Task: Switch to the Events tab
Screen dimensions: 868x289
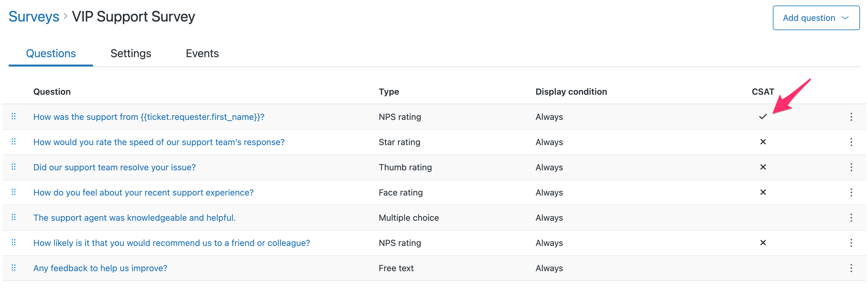Action: [202, 53]
